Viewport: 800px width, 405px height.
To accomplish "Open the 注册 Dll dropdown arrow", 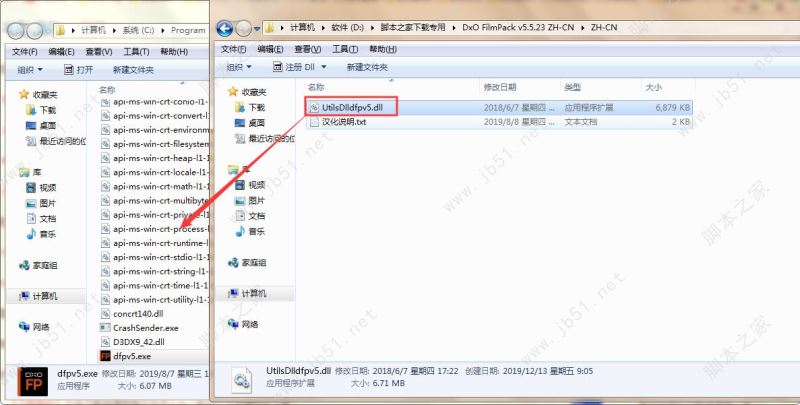I will pos(323,67).
